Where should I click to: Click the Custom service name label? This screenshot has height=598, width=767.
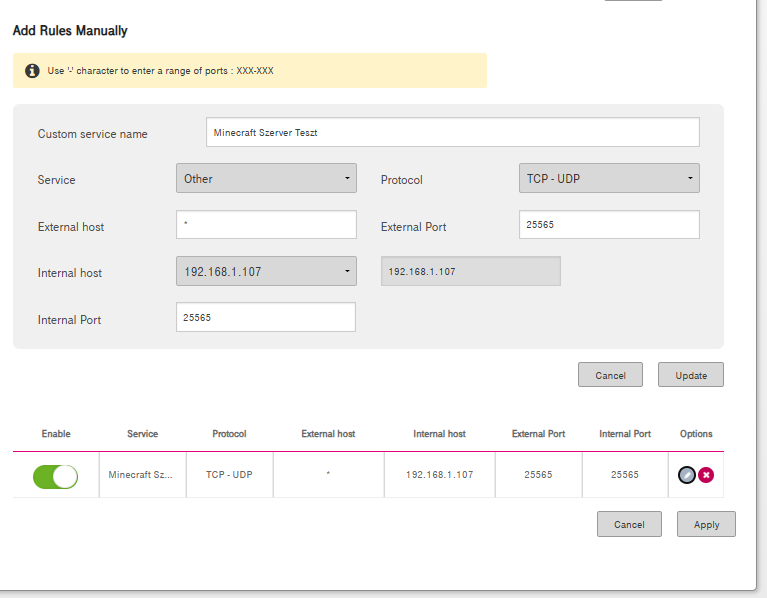click(x=92, y=134)
